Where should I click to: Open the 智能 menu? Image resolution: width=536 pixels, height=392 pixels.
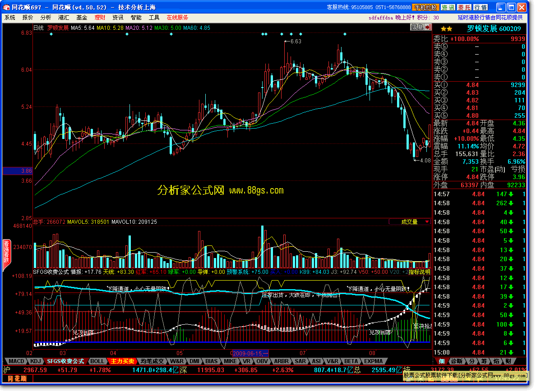136,18
